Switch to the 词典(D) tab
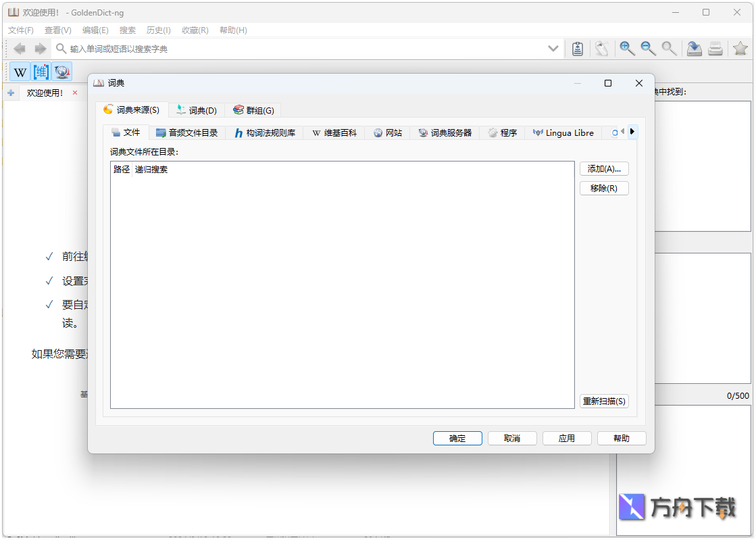Viewport: 756px width, 540px height. tap(197, 110)
